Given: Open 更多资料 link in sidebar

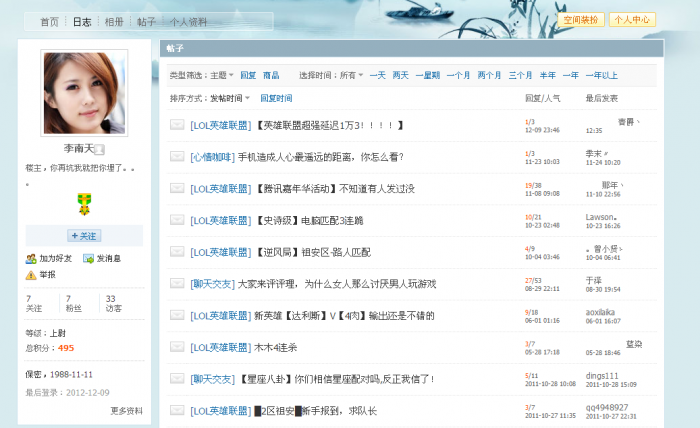Looking at the screenshot, I should pyautogui.click(x=127, y=411).
